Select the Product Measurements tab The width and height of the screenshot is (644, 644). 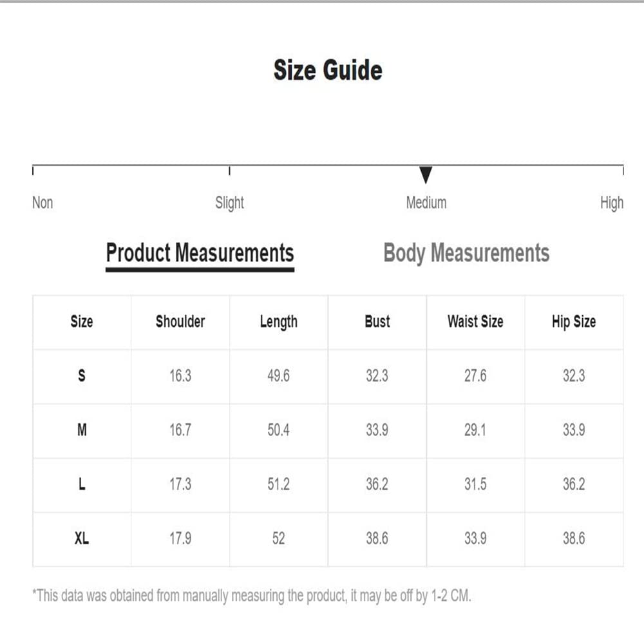tap(200, 253)
